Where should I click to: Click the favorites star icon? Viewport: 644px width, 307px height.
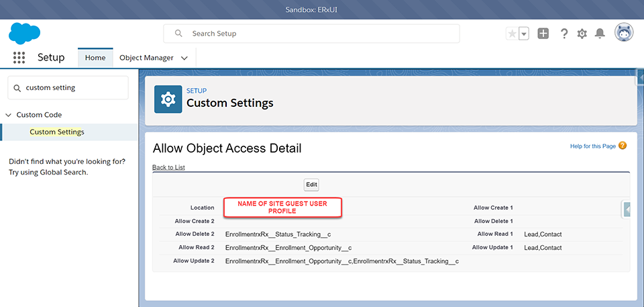(x=513, y=34)
